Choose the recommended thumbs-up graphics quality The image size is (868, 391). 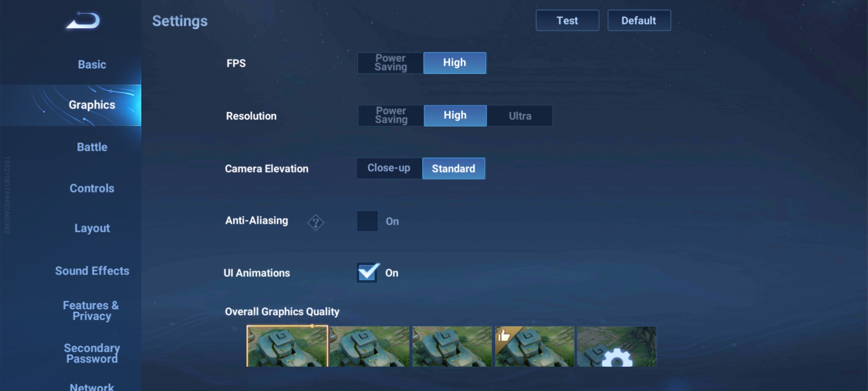point(535,346)
